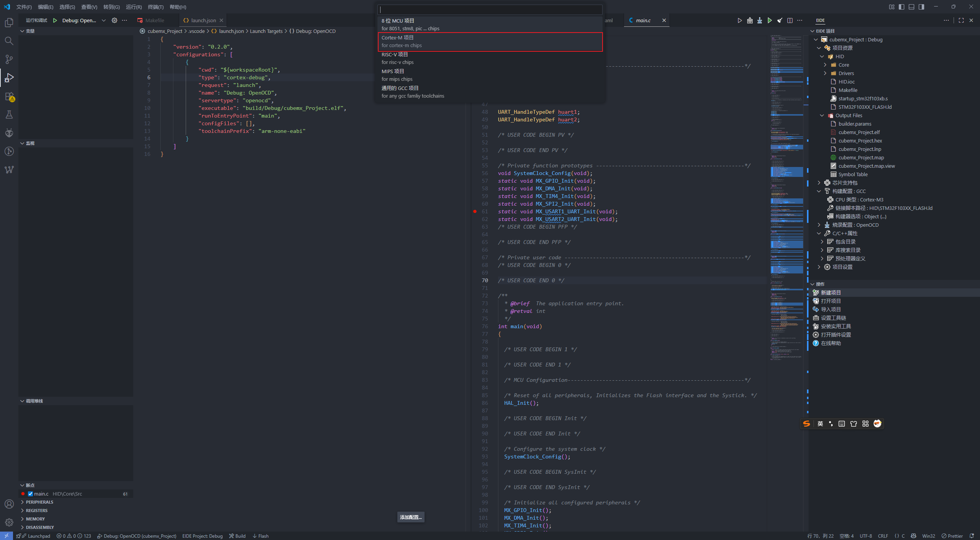Viewport: 980px width, 540px height.
Task: Click the Build status bar item
Action: point(237,536)
